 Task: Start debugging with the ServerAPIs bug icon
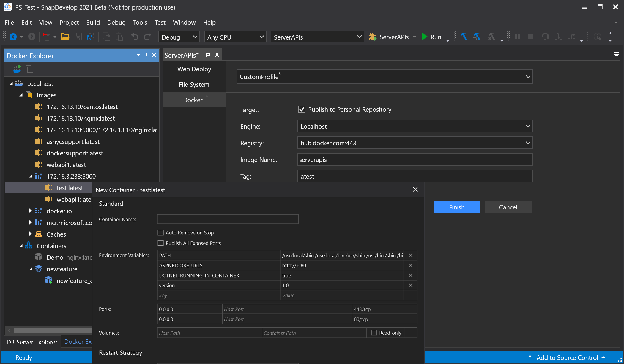click(x=372, y=37)
